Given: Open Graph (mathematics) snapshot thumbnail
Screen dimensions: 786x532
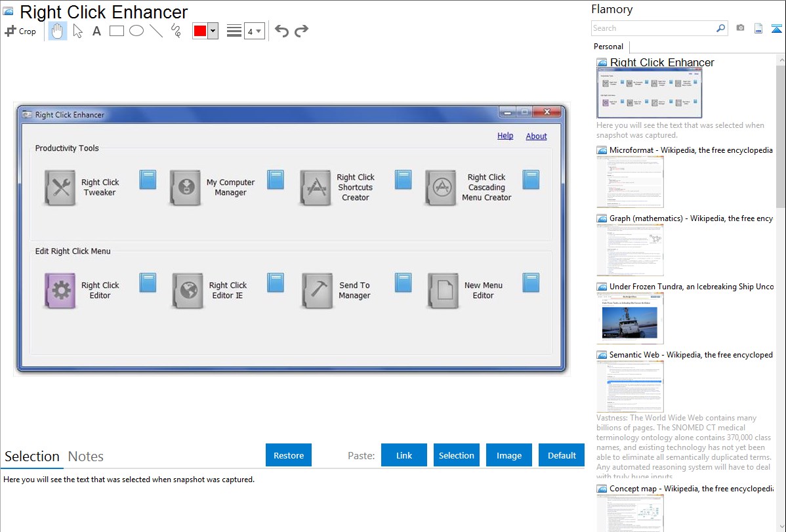Looking at the screenshot, I should pyautogui.click(x=630, y=250).
